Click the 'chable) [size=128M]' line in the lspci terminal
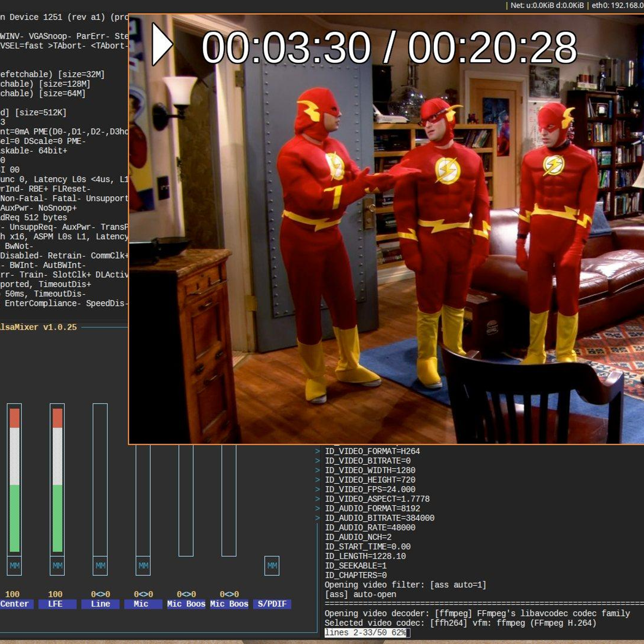This screenshot has height=644, width=644. (x=45, y=84)
